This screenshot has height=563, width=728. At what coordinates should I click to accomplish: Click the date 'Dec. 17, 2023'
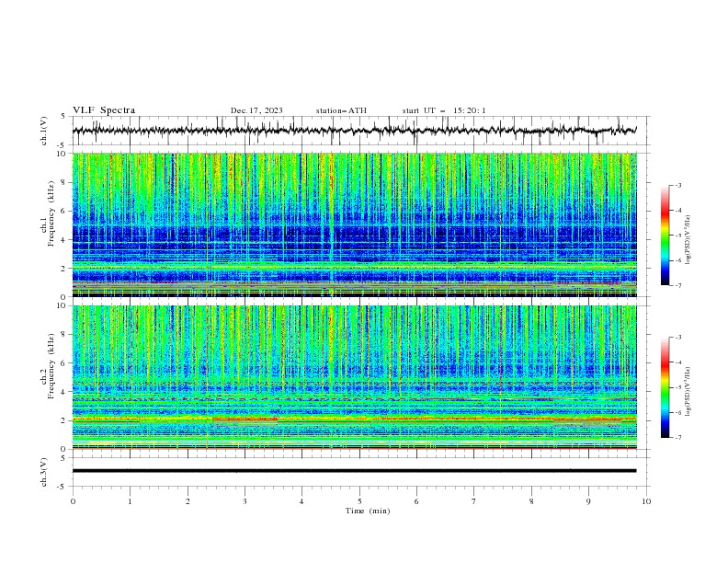point(256,110)
